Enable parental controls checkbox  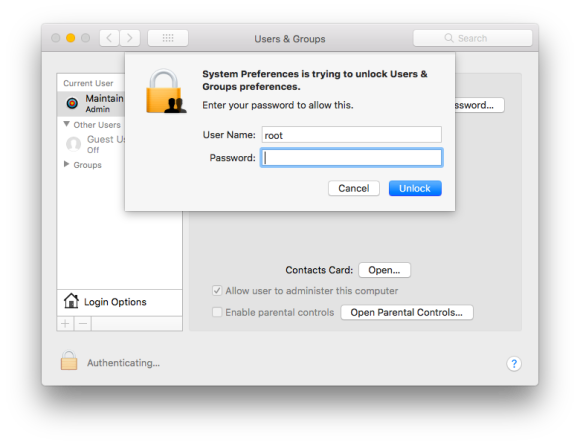click(217, 312)
